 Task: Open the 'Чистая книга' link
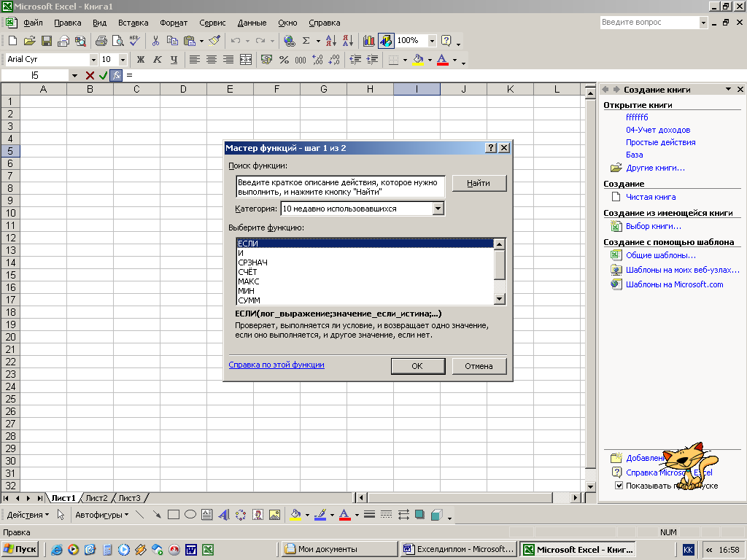point(651,197)
